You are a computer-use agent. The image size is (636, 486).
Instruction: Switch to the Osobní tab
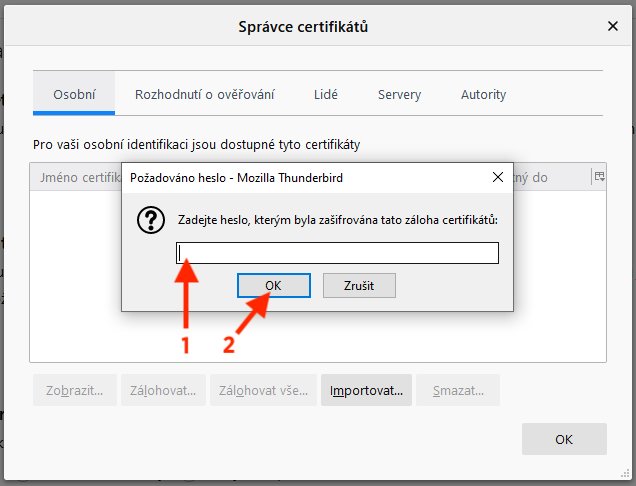(x=74, y=95)
